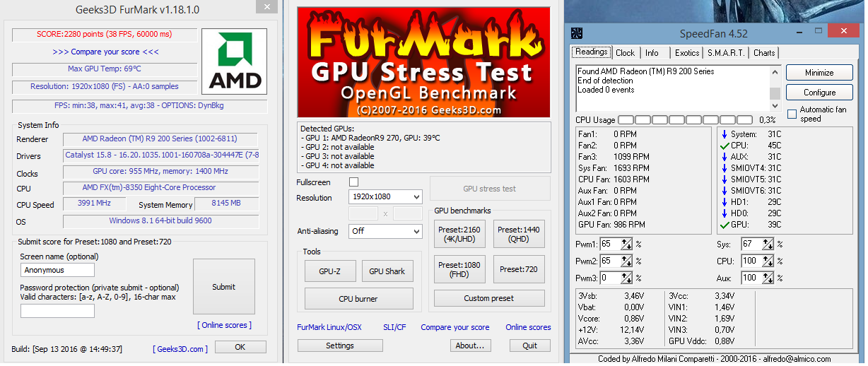The height and width of the screenshot is (366, 868).
Task: Open the About... dialog in FurMark
Action: pos(470,346)
